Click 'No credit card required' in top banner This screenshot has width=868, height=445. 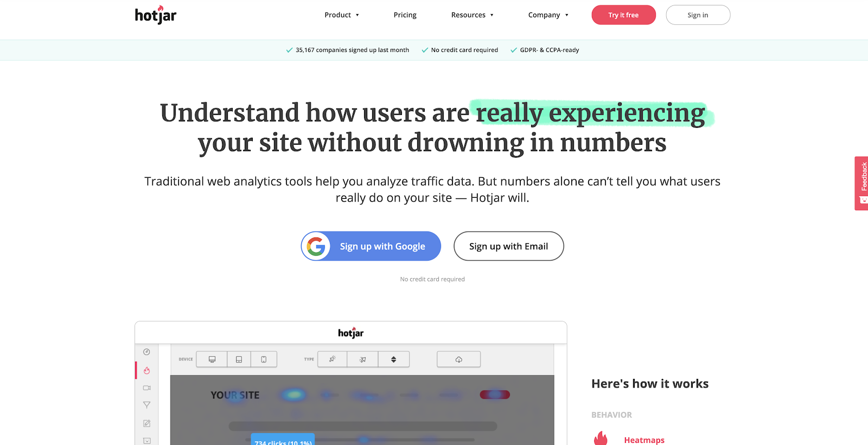pyautogui.click(x=464, y=50)
